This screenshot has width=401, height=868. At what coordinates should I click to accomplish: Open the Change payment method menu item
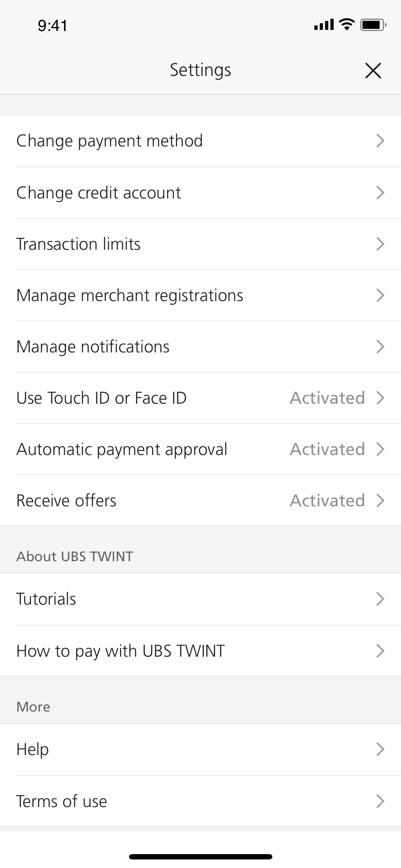click(x=109, y=141)
